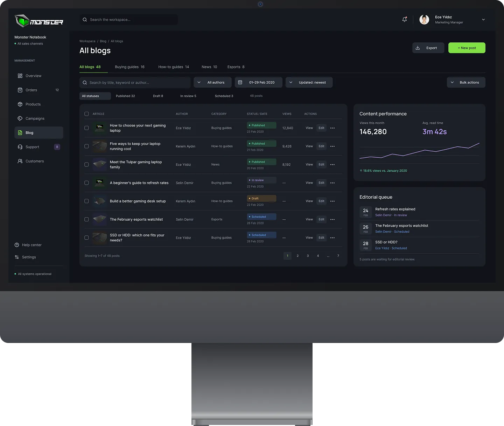Click the Blog breadcrumb link
The width and height of the screenshot is (504, 426).
[103, 41]
